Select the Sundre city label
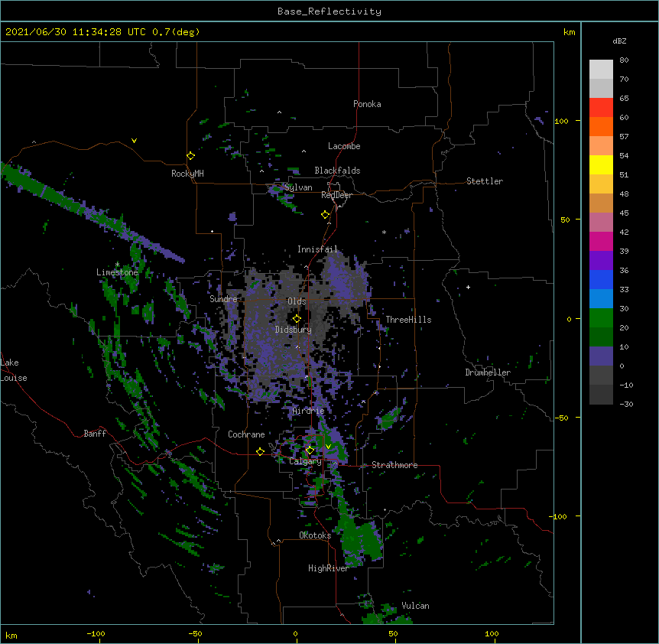The width and height of the screenshot is (659, 644). coord(223,299)
